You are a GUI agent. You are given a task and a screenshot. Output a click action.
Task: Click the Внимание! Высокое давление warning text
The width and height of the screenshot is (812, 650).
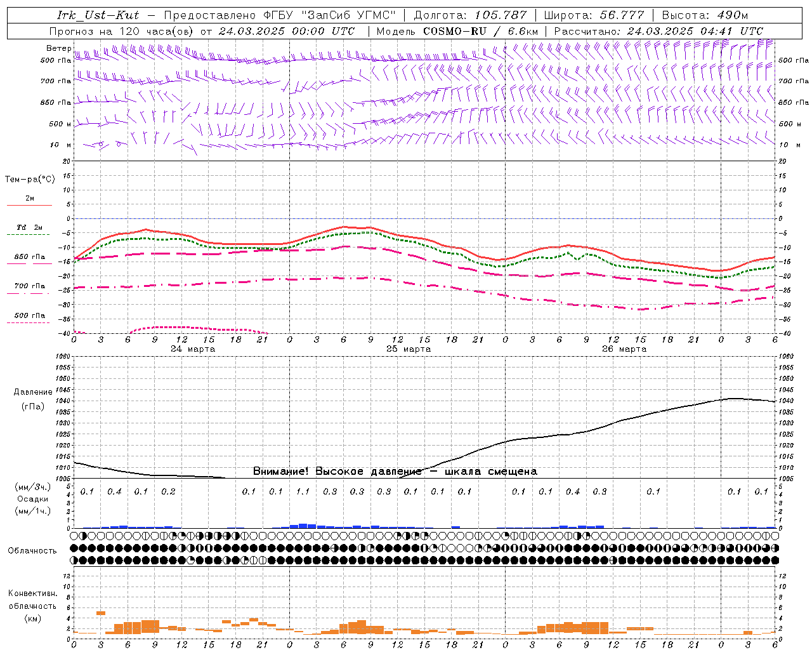395,471
